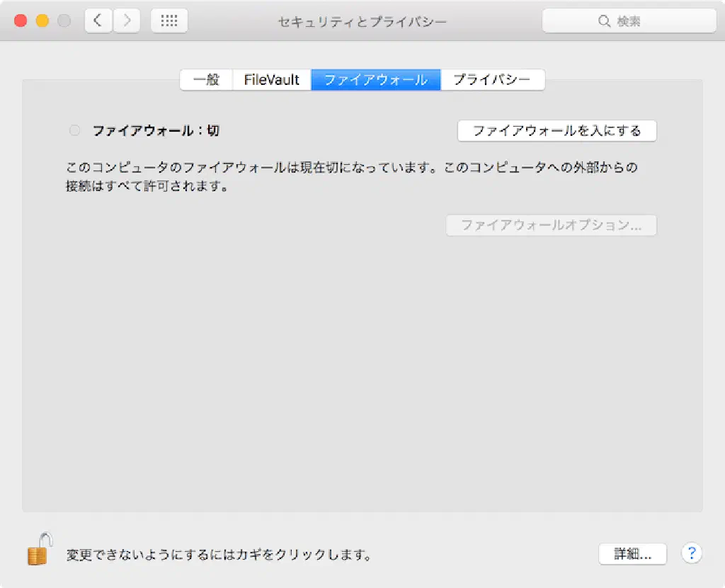Open ファイアウォールオプション... settings

click(551, 226)
